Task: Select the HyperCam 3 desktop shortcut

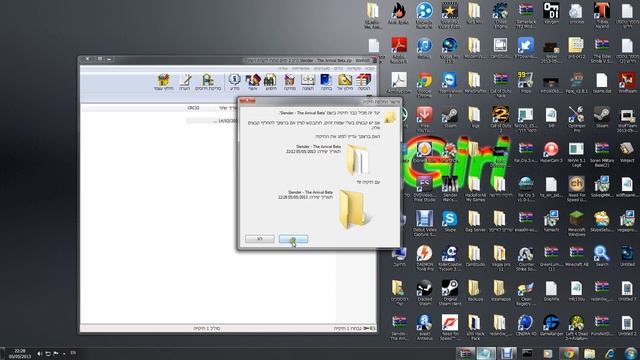Action: (x=551, y=152)
